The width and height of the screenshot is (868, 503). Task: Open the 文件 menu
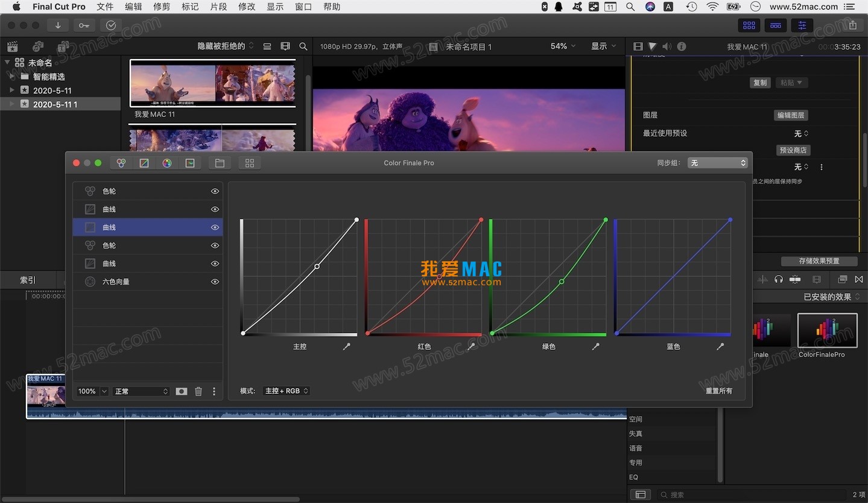105,7
